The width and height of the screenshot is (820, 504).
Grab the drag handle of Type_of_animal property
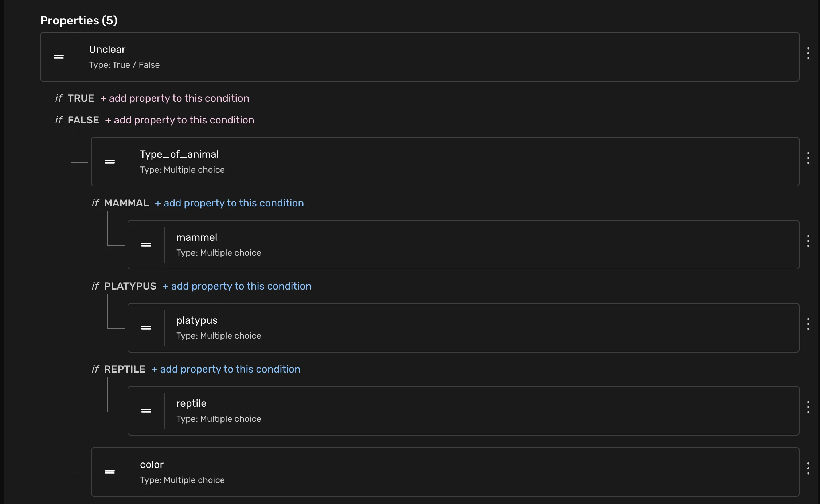[x=110, y=162]
